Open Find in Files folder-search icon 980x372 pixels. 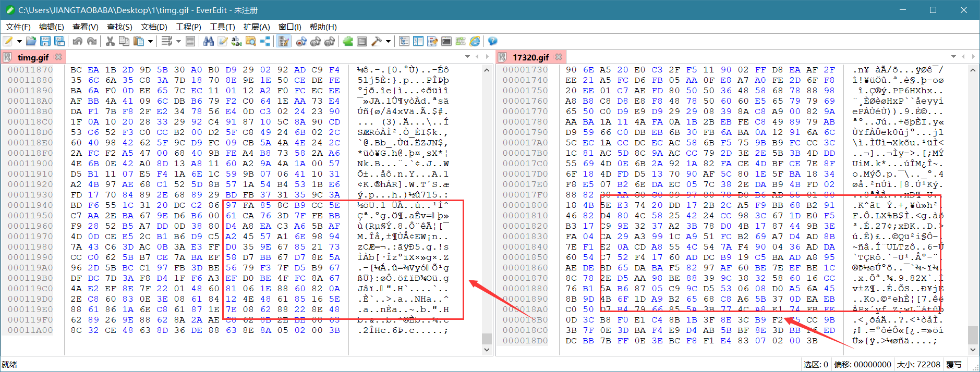pyautogui.click(x=251, y=41)
